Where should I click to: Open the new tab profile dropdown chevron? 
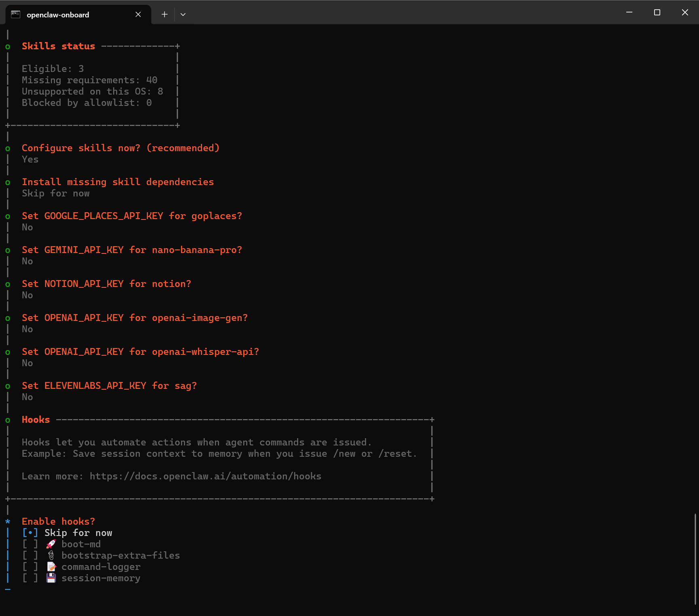point(183,15)
